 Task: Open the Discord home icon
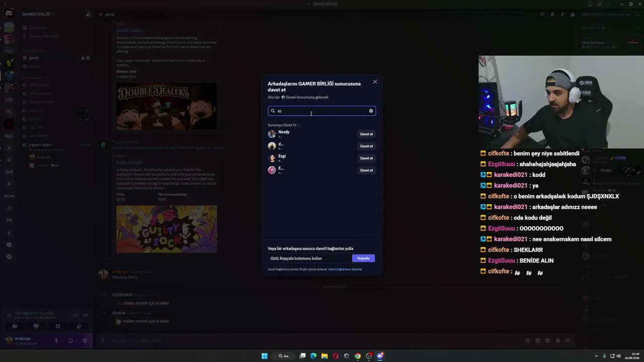9,14
